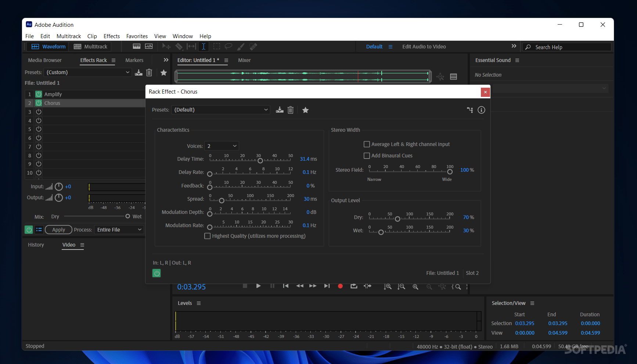The image size is (637, 364).
Task: Switch to the Mixer tab
Action: click(244, 60)
